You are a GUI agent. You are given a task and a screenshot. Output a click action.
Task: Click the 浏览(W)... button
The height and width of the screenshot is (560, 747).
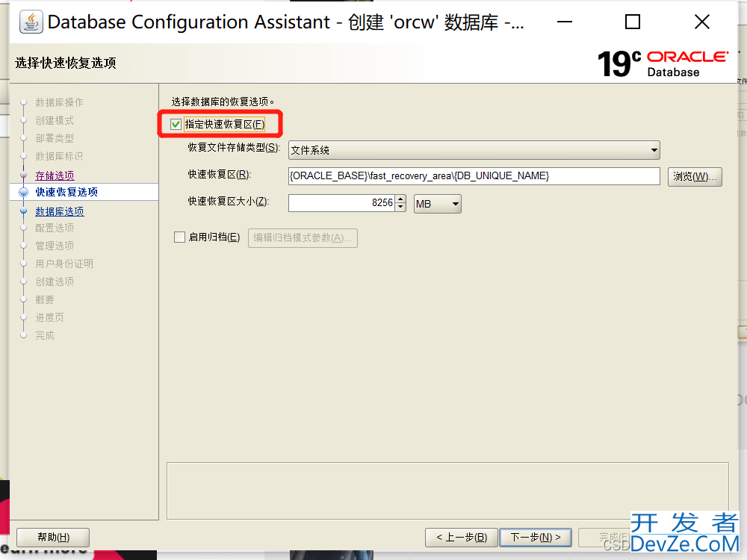pos(695,177)
